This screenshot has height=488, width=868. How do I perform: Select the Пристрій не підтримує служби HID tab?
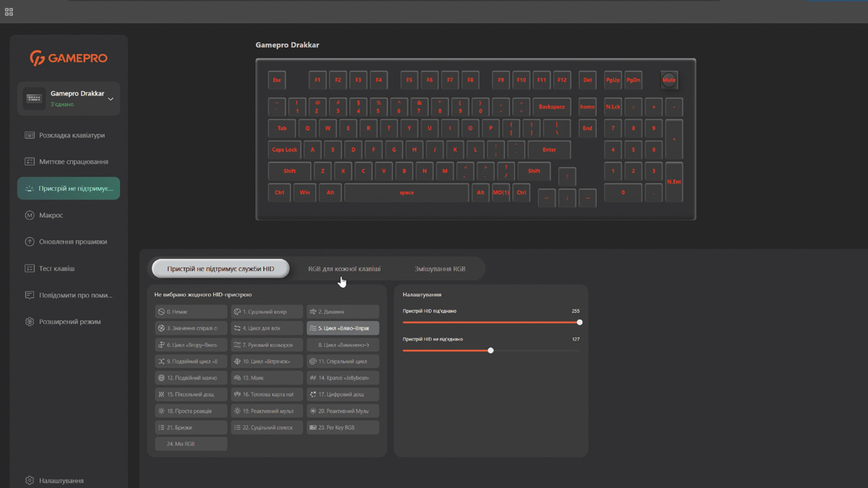[221, 269]
